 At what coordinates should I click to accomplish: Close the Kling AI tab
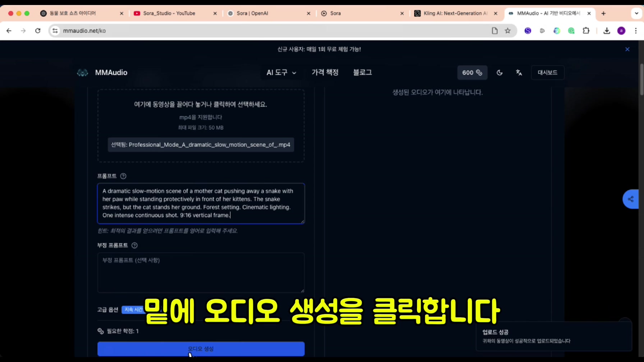[x=496, y=13]
